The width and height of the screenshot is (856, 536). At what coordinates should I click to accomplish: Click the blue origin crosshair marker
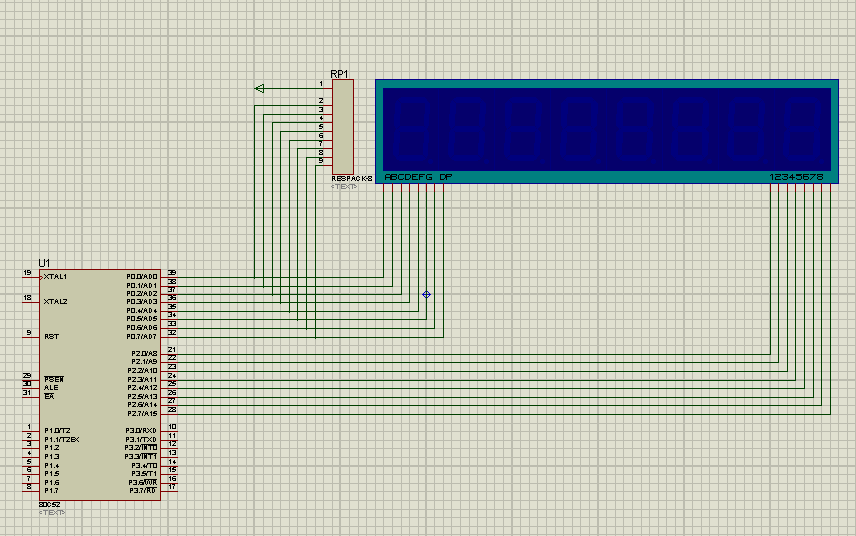pyautogui.click(x=426, y=295)
